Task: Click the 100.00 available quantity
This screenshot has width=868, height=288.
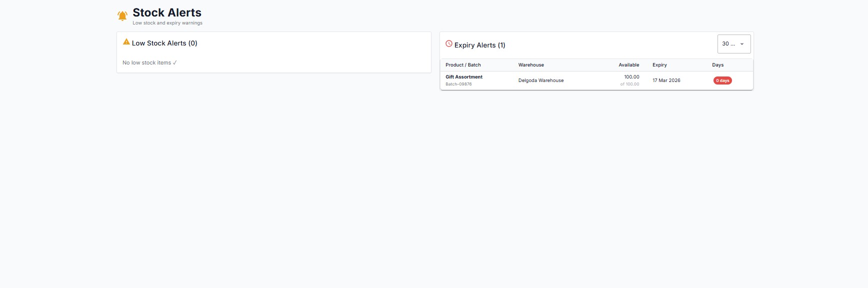Action: click(x=631, y=77)
